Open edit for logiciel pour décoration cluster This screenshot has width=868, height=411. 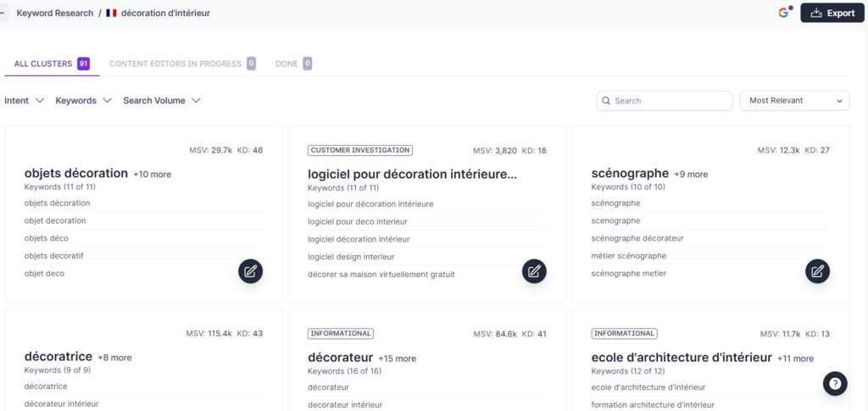point(534,271)
